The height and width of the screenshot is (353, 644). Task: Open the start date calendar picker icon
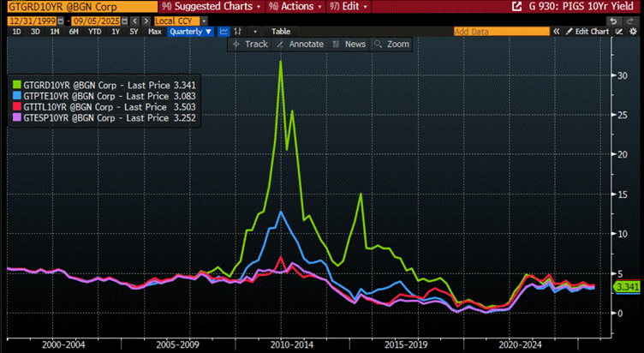[x=61, y=21]
